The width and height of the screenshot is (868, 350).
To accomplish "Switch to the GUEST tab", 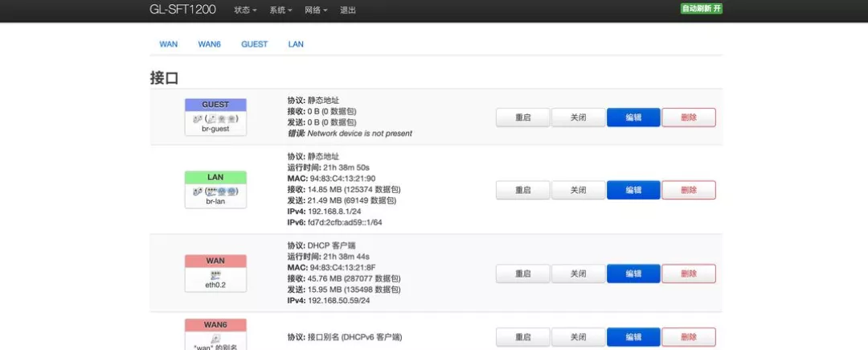I will [x=254, y=43].
